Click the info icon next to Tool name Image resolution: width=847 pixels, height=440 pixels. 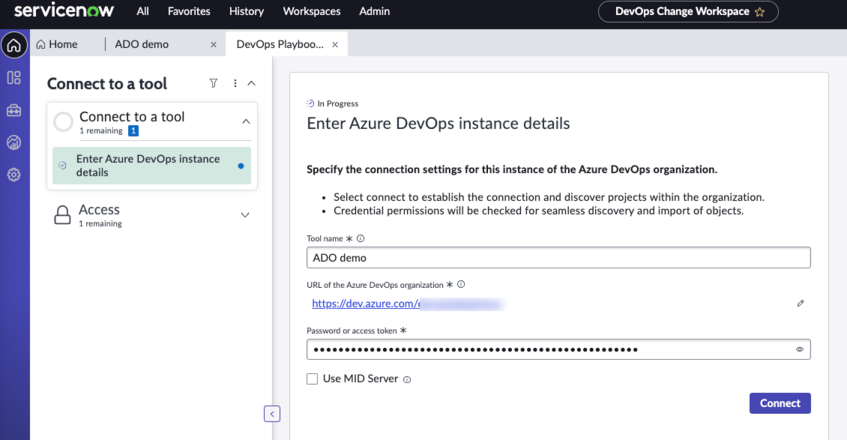pos(360,238)
